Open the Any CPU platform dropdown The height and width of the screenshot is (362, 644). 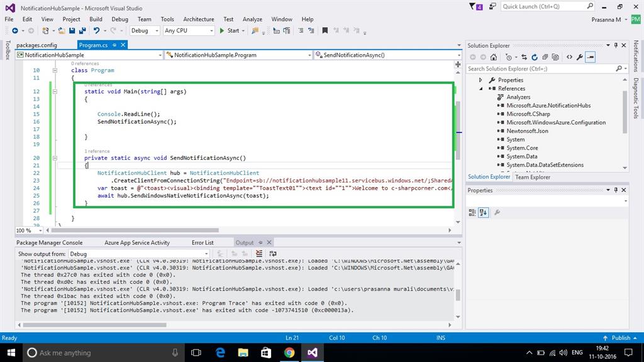coord(188,30)
